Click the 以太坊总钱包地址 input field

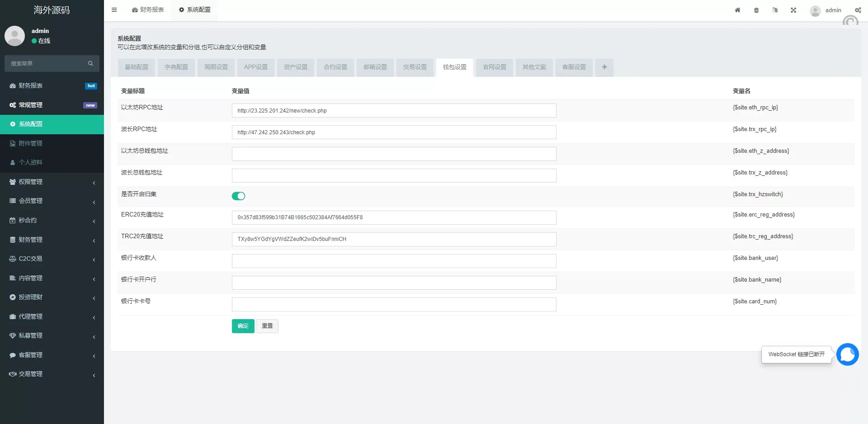(394, 154)
